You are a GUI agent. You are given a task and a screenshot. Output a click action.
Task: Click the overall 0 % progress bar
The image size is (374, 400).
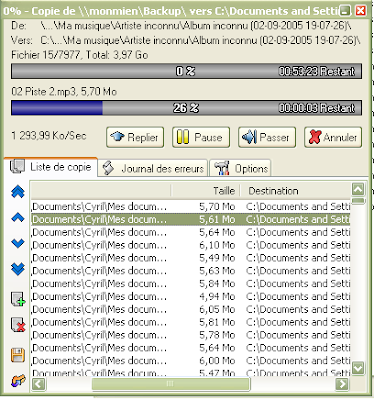186,71
